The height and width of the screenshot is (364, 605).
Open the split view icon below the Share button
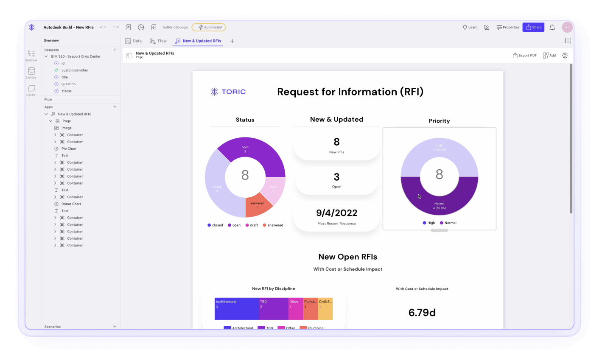[x=567, y=40]
